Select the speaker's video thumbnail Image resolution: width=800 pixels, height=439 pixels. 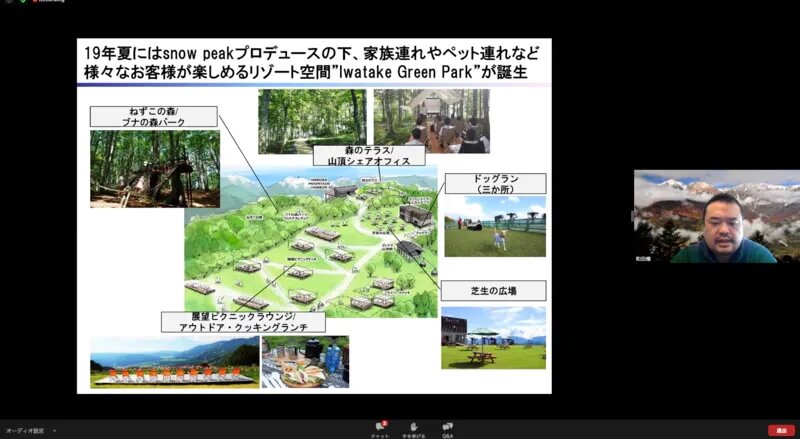point(717,216)
